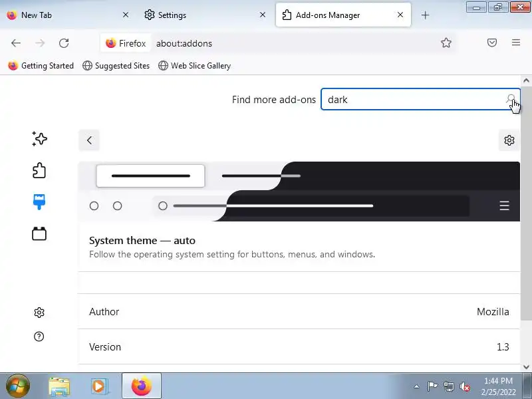Open Action Center flag icon
This screenshot has width=532, height=399.
(432, 386)
